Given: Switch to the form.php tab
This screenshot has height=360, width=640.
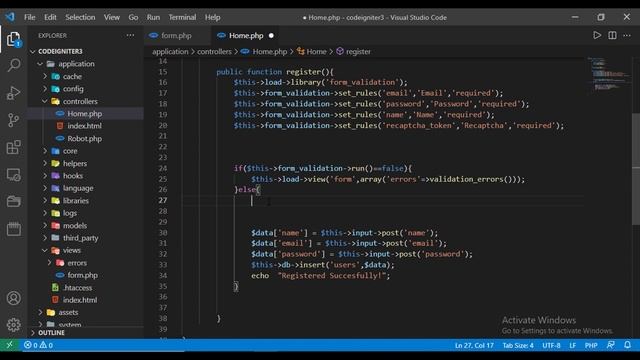Looking at the screenshot, I should tap(176, 36).
